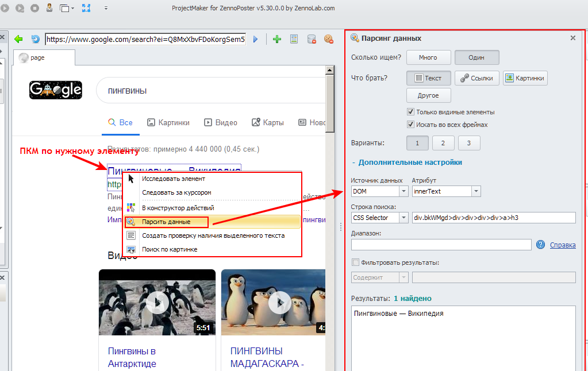Screen dimensions: 588x371
Task: Click the browser address bar
Action: tap(145, 40)
